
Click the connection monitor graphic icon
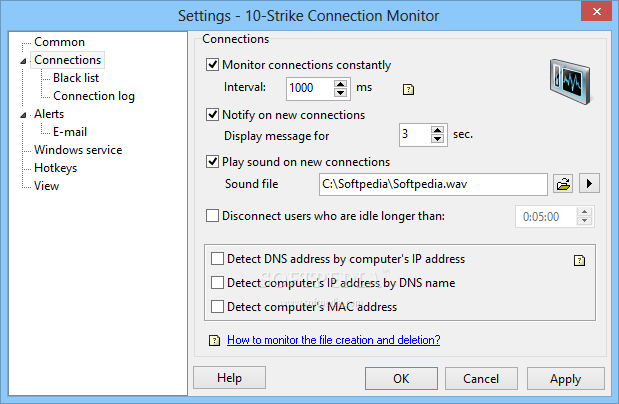point(570,81)
